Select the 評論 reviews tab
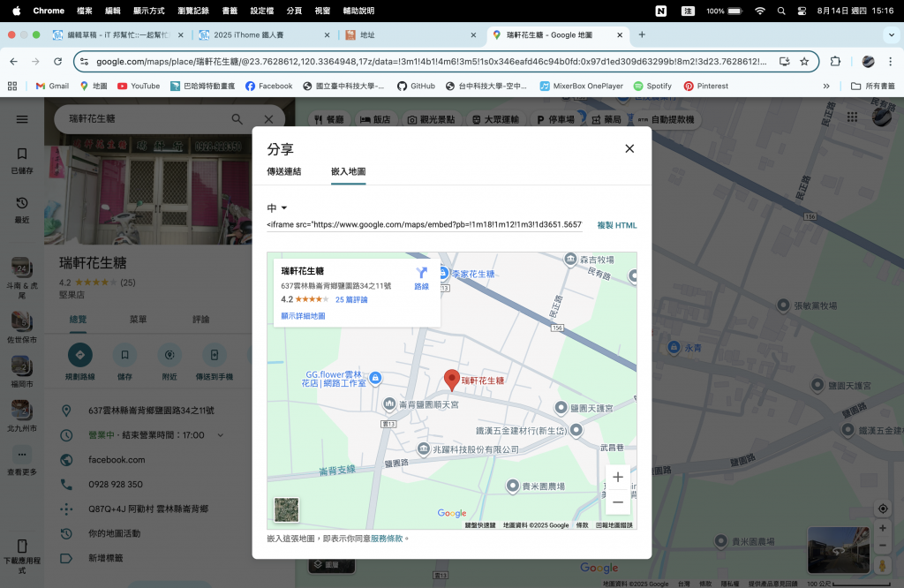Viewport: 904px width, 588px height. tap(200, 320)
